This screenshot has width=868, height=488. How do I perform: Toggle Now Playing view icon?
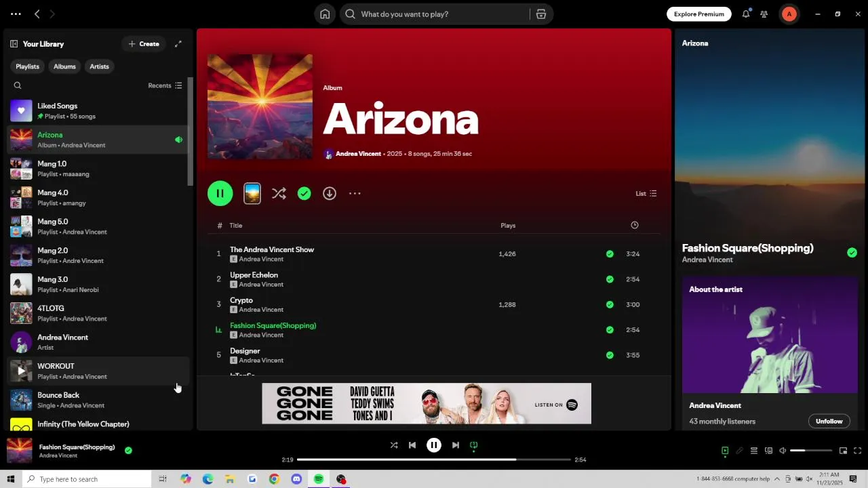click(725, 451)
